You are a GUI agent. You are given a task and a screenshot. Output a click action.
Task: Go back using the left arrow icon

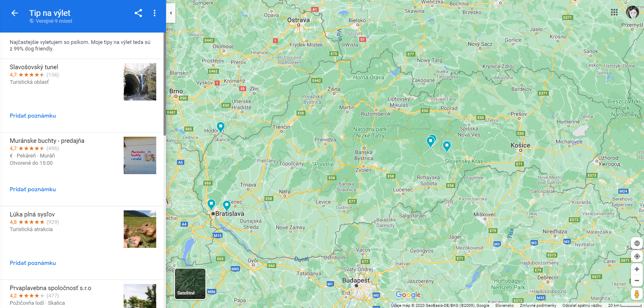point(15,13)
